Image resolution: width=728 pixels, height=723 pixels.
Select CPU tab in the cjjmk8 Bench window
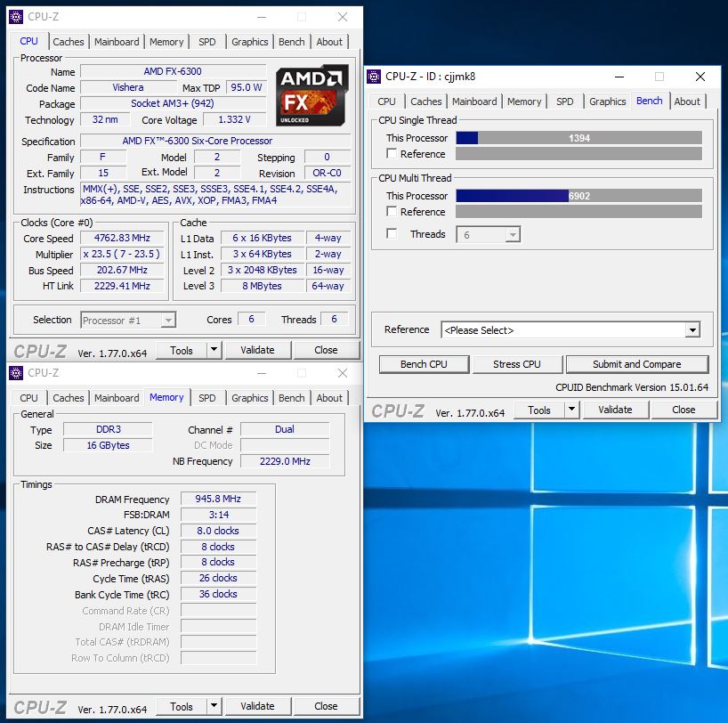(387, 102)
